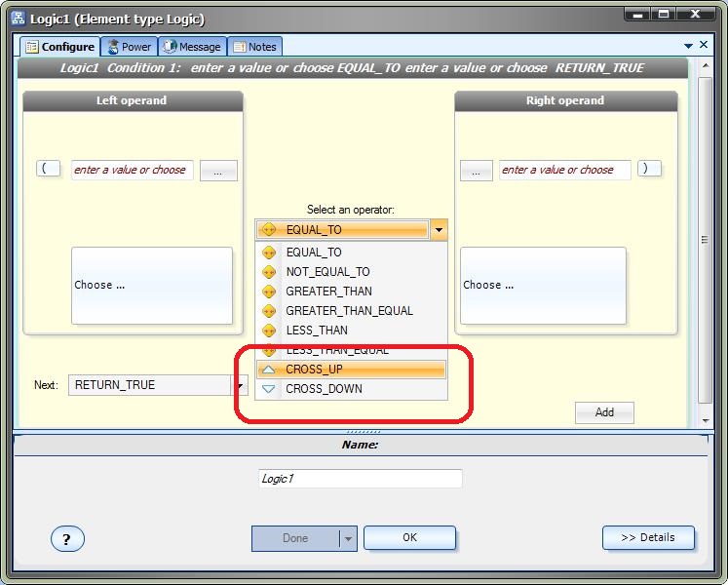Open the Notes tab
The height and width of the screenshot is (585, 728).
[x=255, y=47]
